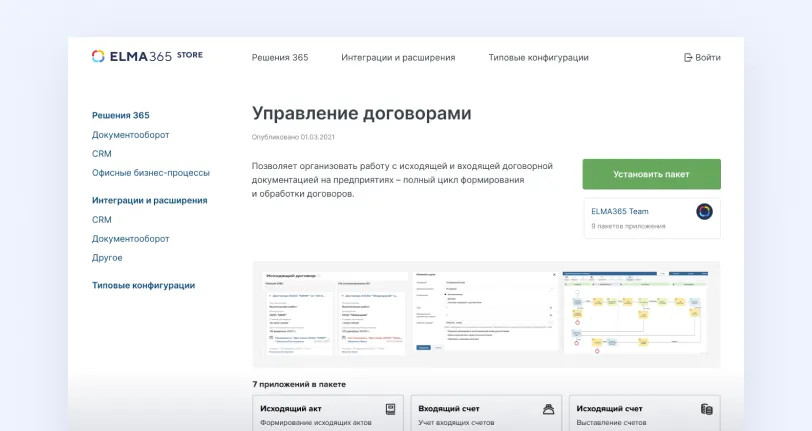Click the ELMA365 Store logo
Image resolution: width=812 pixels, height=431 pixels.
pos(147,56)
